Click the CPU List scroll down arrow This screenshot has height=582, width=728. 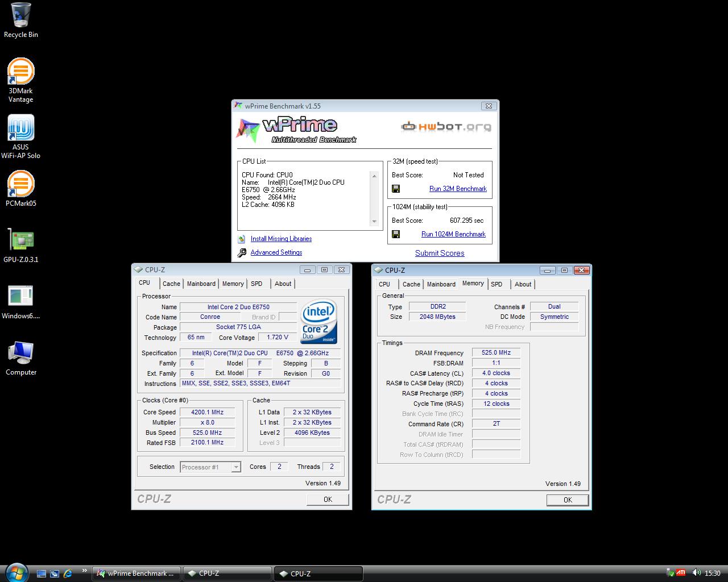coord(374,221)
